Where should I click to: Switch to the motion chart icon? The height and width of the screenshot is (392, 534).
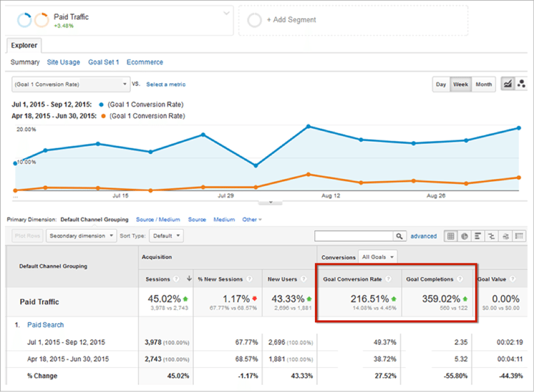point(521,84)
